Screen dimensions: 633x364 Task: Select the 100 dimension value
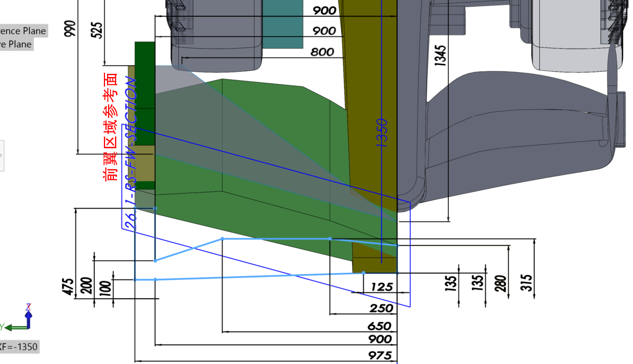pos(105,288)
